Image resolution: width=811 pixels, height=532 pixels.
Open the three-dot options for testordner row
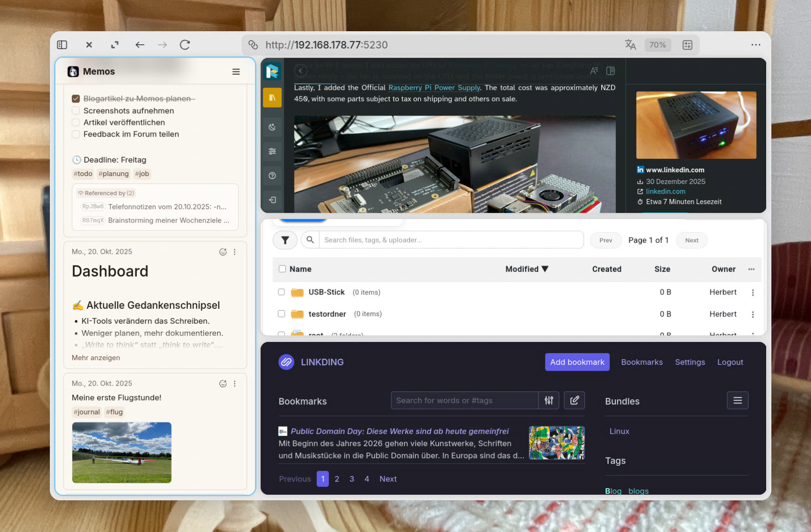(x=752, y=314)
